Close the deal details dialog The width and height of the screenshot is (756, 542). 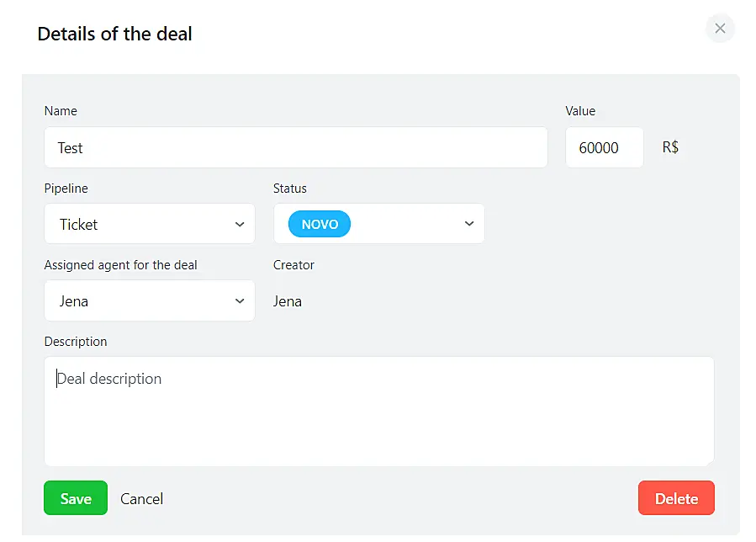coord(720,29)
